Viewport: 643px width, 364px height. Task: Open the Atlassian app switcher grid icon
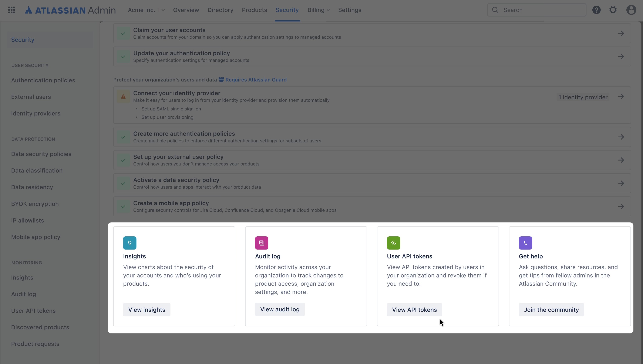[11, 10]
